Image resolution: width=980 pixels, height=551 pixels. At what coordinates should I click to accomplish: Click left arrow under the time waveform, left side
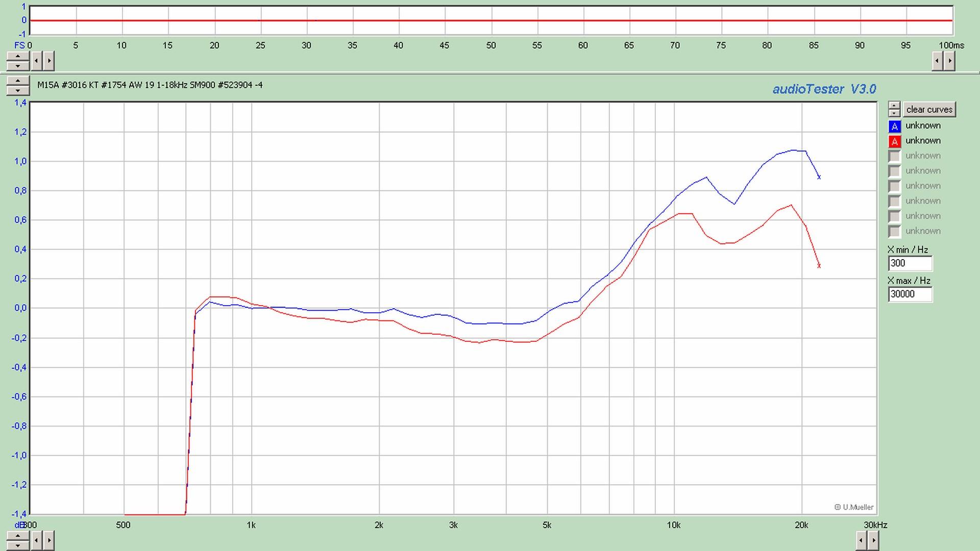37,61
